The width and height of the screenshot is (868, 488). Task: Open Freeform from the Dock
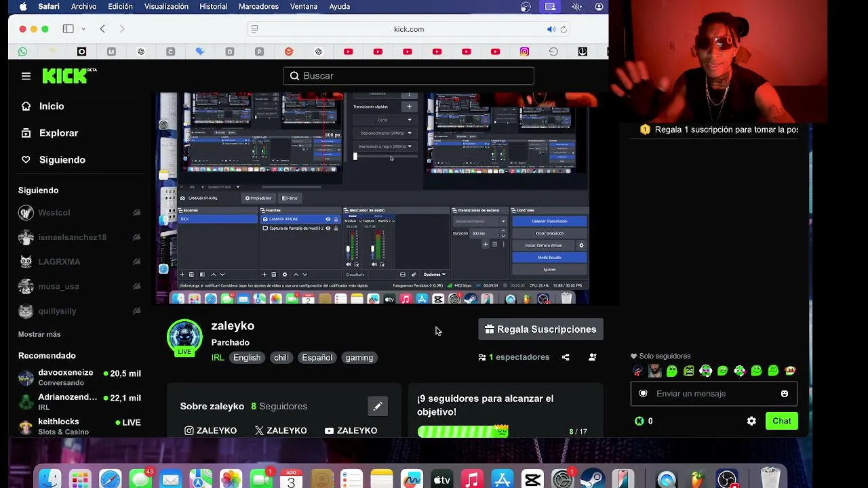tap(412, 479)
